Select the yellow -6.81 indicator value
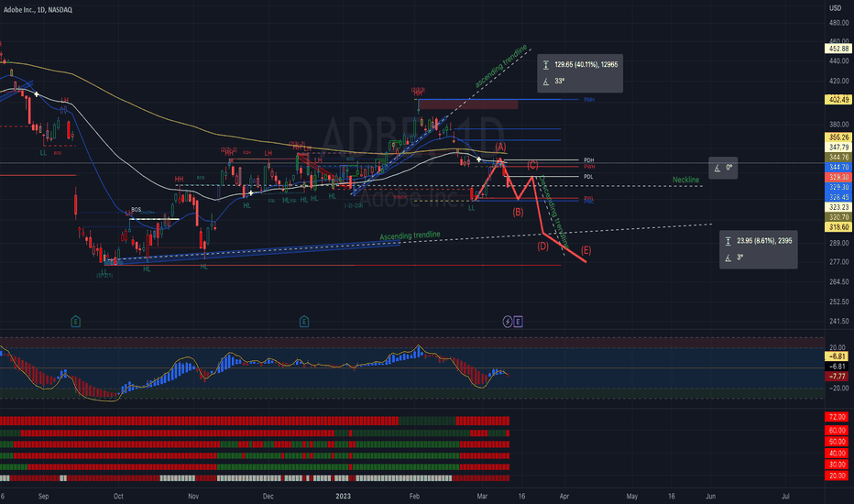 838,356
